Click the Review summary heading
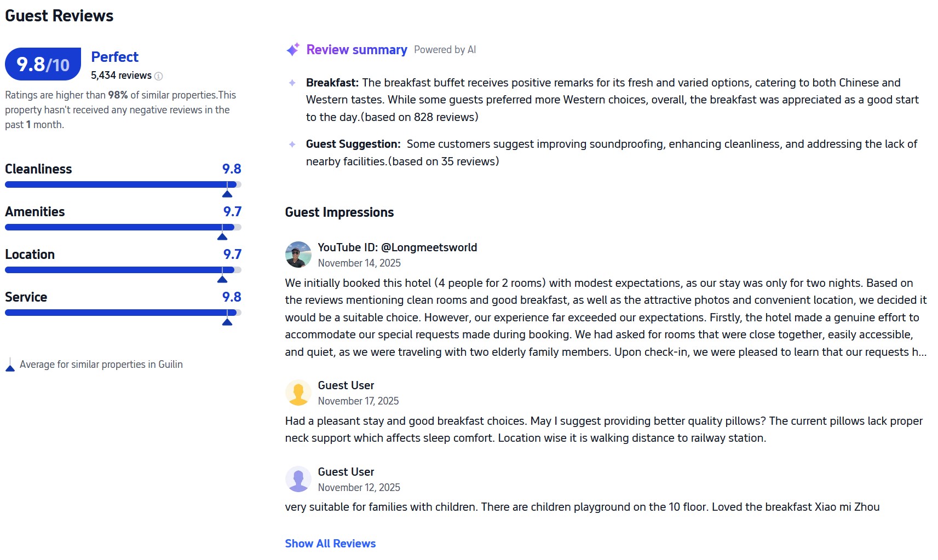Screen dimensions: 938x560 [x=356, y=50]
